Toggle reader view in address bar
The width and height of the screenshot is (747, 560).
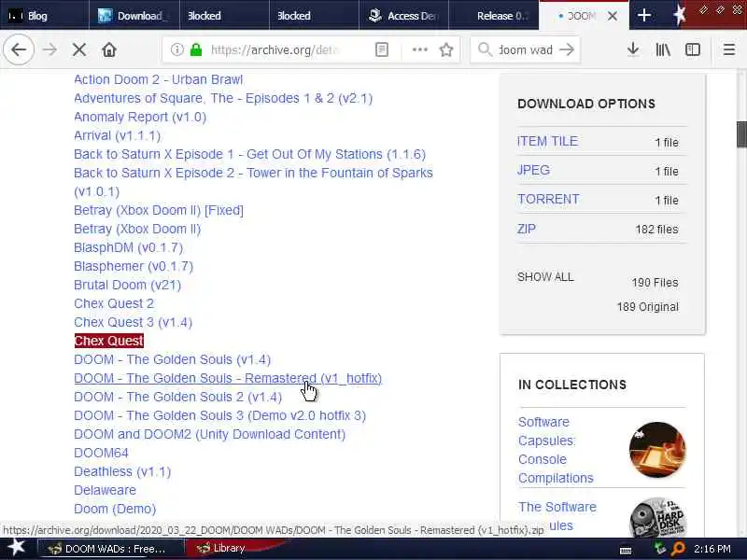click(x=382, y=49)
